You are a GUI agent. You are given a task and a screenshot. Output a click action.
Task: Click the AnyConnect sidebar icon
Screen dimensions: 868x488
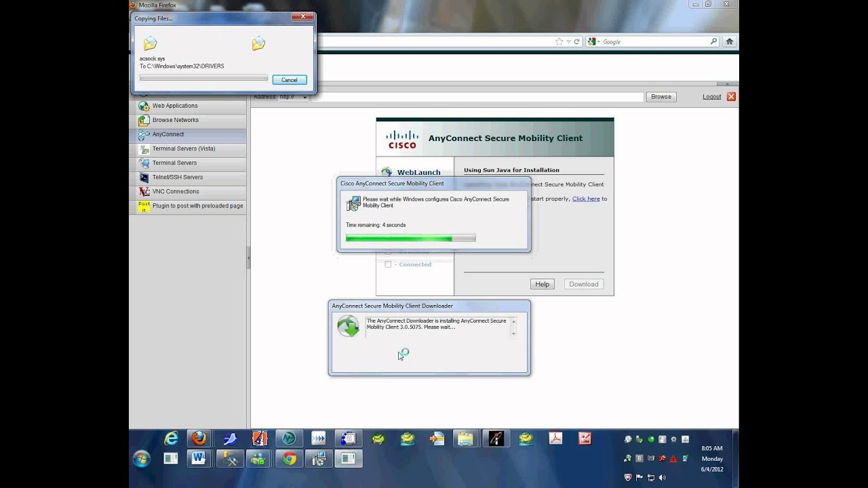[144, 134]
